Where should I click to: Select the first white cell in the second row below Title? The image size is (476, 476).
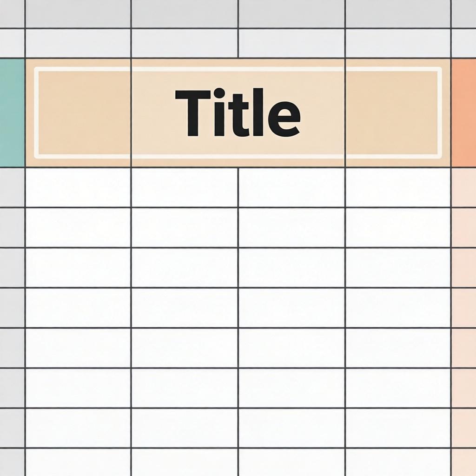[x=78, y=227]
